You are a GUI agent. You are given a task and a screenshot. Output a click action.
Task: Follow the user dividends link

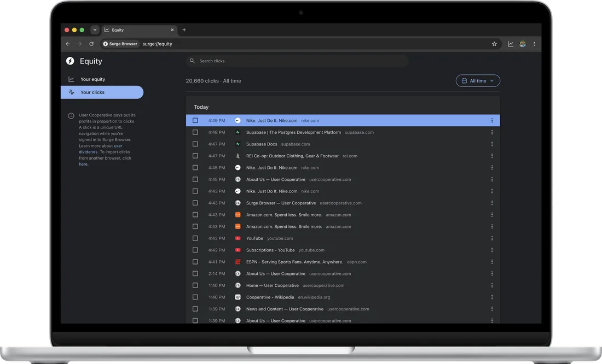[x=101, y=149]
